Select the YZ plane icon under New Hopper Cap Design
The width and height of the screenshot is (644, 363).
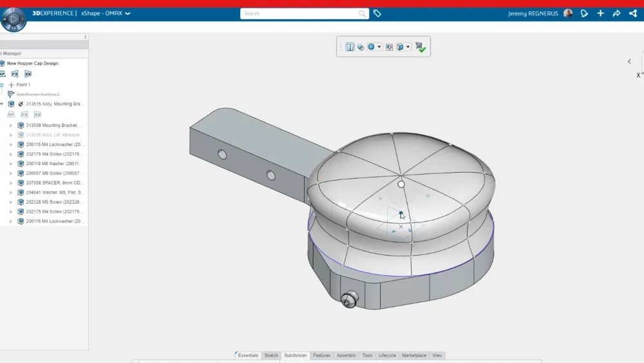click(15, 74)
